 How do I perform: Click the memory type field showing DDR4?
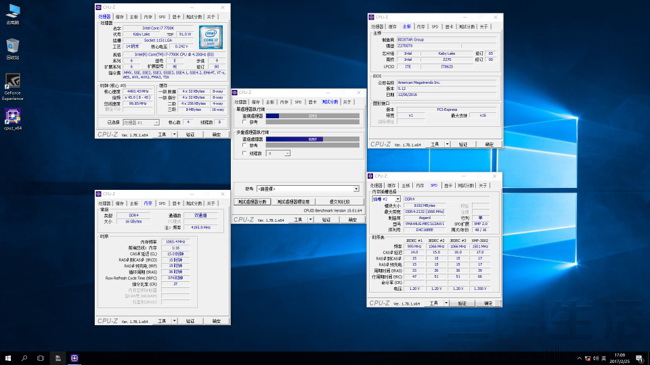[x=133, y=216]
